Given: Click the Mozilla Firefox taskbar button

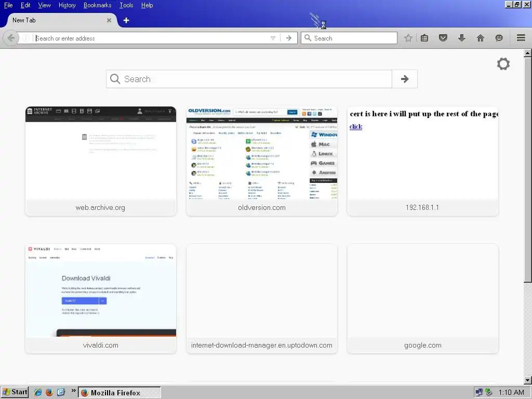Looking at the screenshot, I should point(119,393).
